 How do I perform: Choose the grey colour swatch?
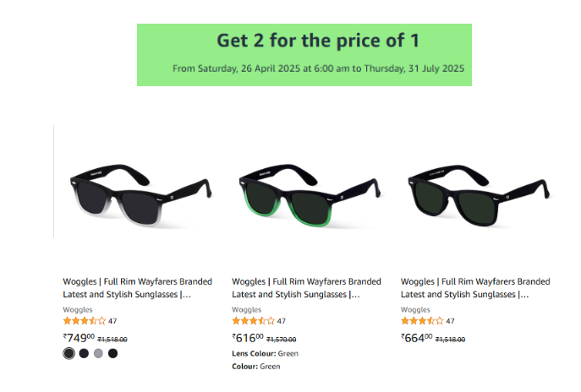coord(98,353)
